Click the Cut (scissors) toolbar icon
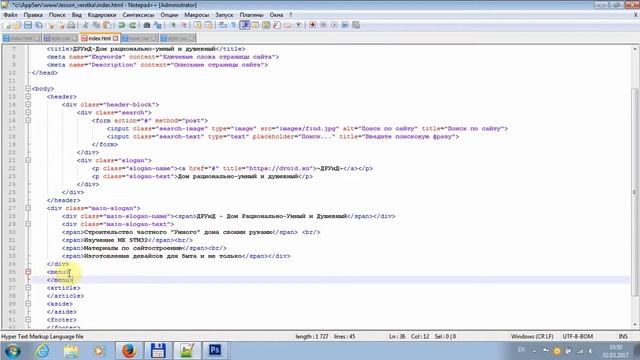This screenshot has height=360, width=640. pos(86,25)
